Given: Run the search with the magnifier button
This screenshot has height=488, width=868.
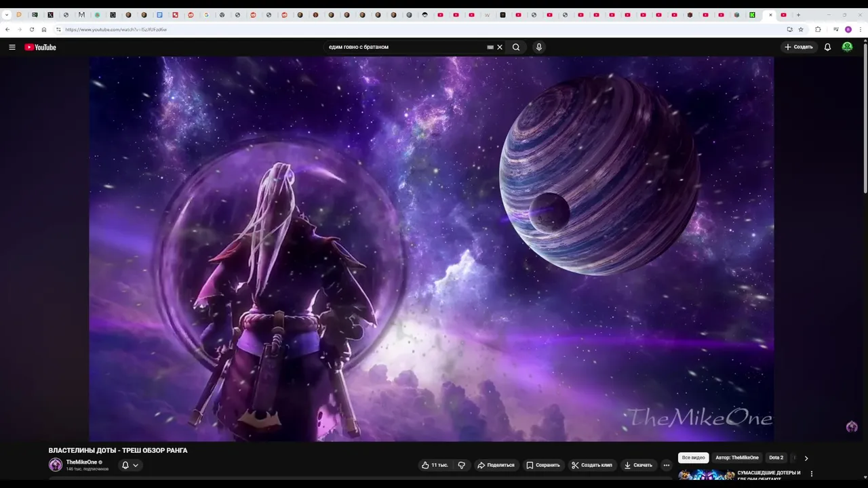Looking at the screenshot, I should tap(516, 47).
